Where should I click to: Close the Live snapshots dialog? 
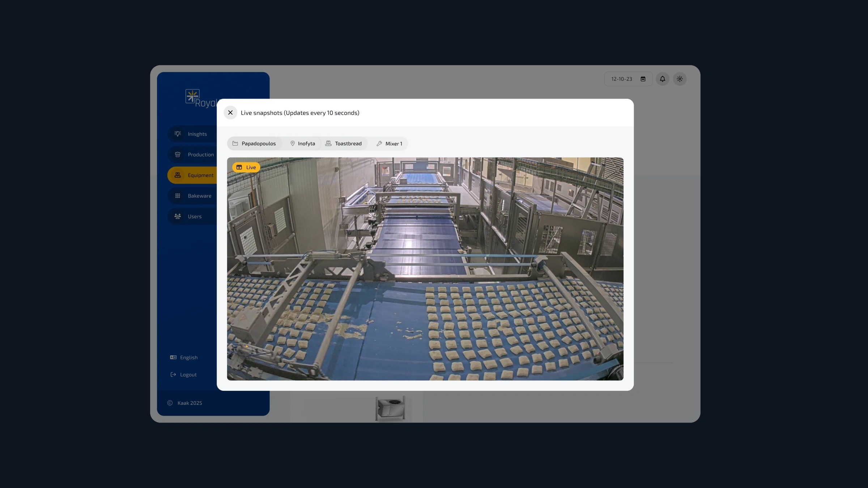coord(230,112)
